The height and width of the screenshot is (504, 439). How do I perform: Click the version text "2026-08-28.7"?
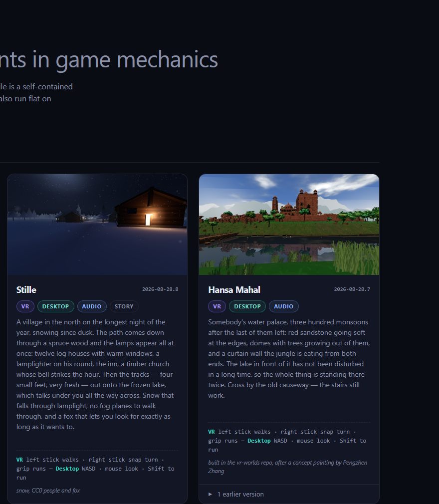point(352,289)
